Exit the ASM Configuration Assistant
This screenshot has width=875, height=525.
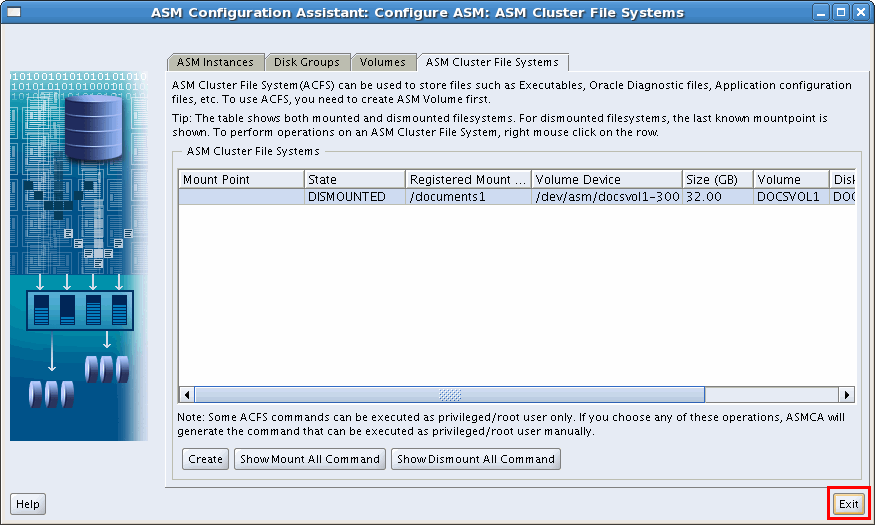(849, 504)
